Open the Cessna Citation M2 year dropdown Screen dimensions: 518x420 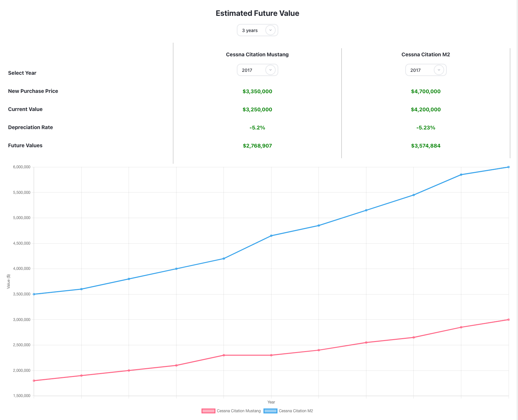click(426, 70)
